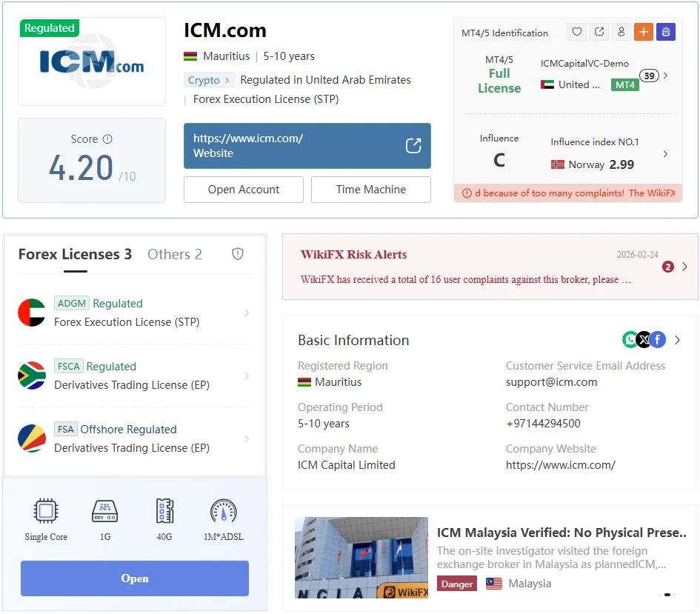Expand the ADGM Regulated license row arrow

(247, 313)
